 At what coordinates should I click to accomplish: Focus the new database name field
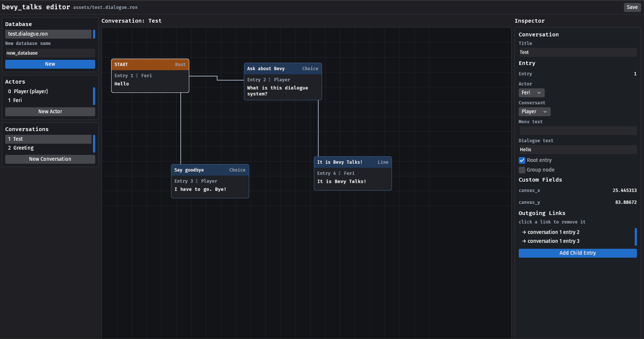pyautogui.click(x=50, y=53)
